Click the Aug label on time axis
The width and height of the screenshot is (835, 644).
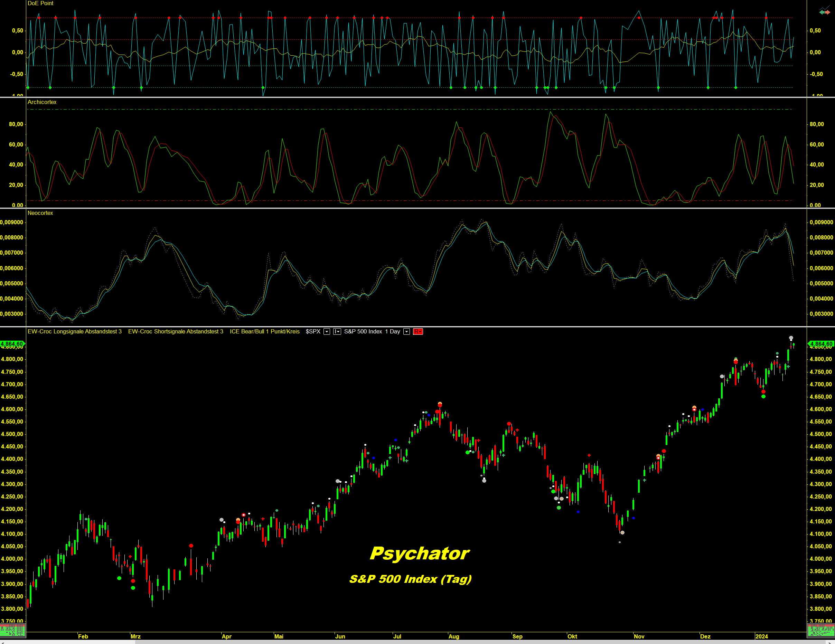pos(454,636)
